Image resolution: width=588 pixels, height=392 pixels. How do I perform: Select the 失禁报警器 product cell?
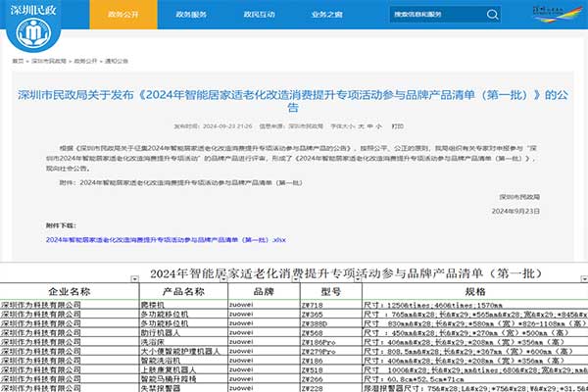pos(183,388)
